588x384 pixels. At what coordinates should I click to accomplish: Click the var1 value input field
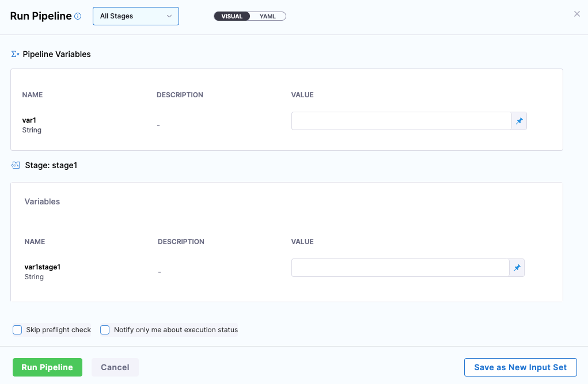(x=401, y=121)
